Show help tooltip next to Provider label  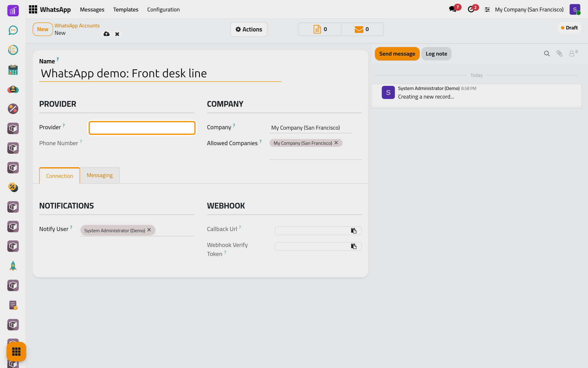point(64,125)
